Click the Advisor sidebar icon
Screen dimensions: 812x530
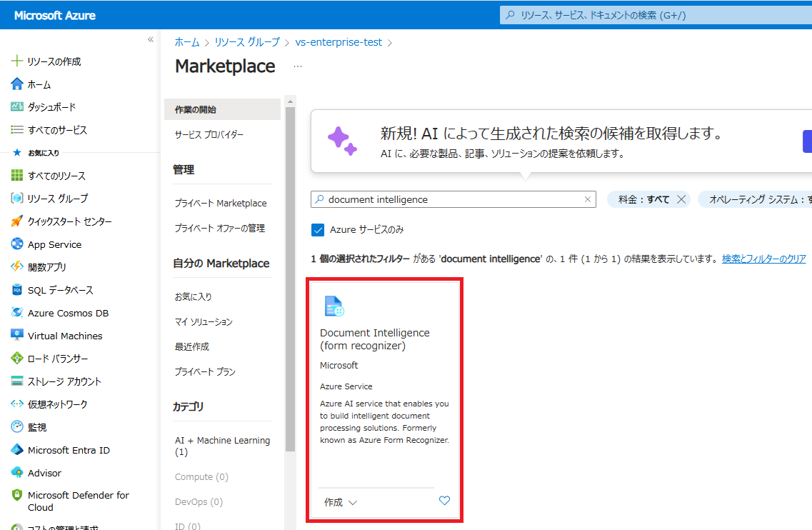[16, 472]
